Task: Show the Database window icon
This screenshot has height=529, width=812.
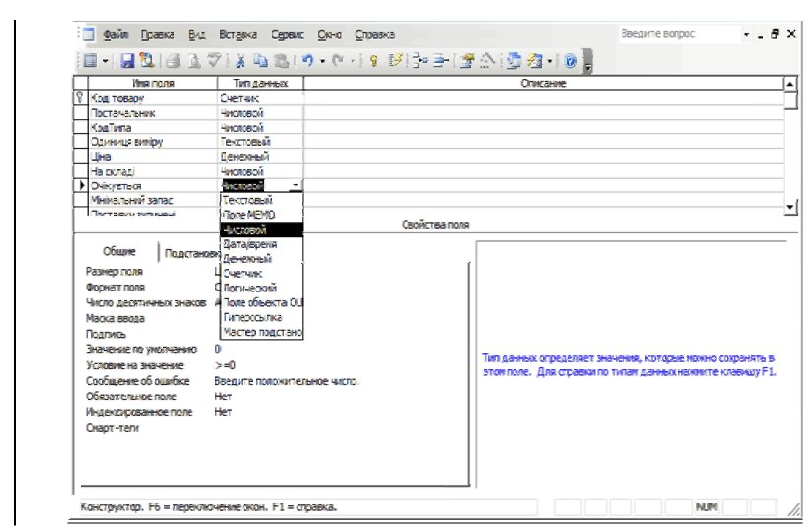Action: click(x=514, y=61)
